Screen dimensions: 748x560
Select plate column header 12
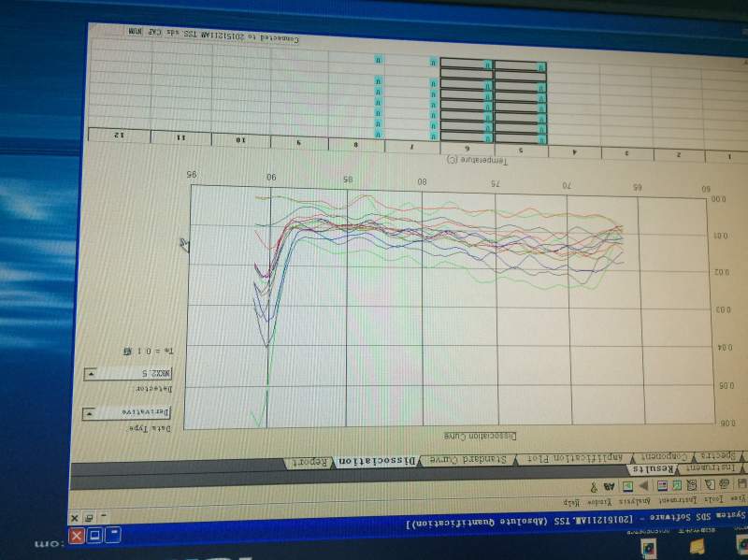coord(118,135)
